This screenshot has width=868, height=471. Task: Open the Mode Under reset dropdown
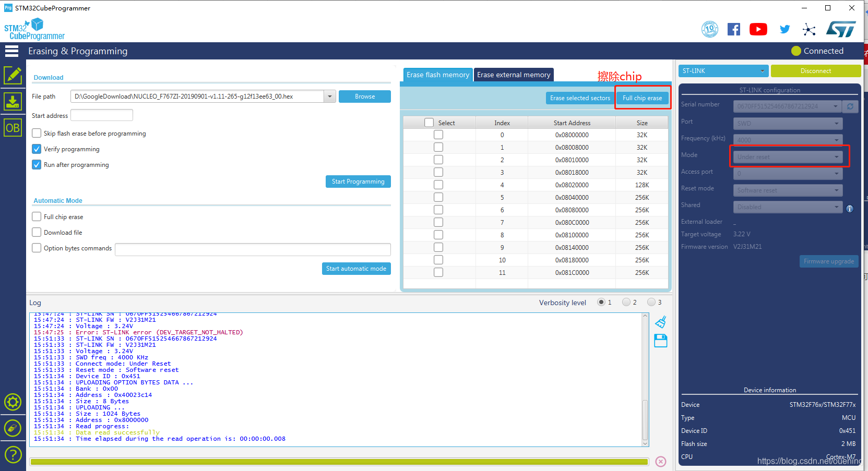point(788,157)
